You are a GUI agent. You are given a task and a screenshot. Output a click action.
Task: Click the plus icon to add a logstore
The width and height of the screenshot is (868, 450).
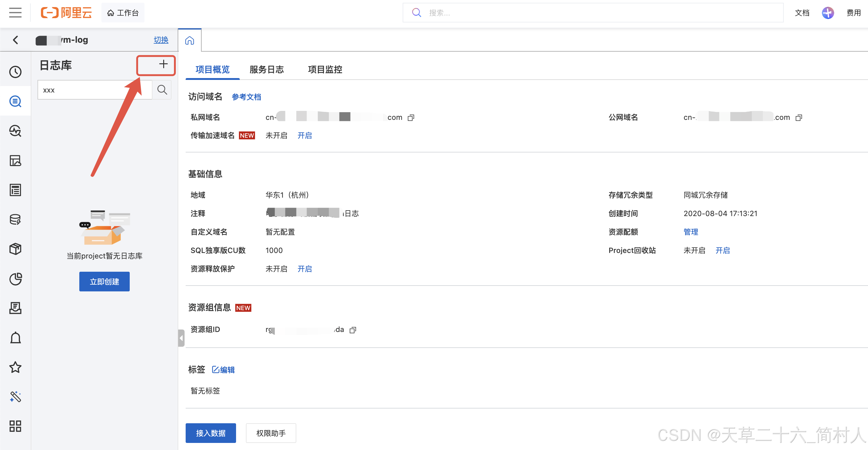pos(163,64)
